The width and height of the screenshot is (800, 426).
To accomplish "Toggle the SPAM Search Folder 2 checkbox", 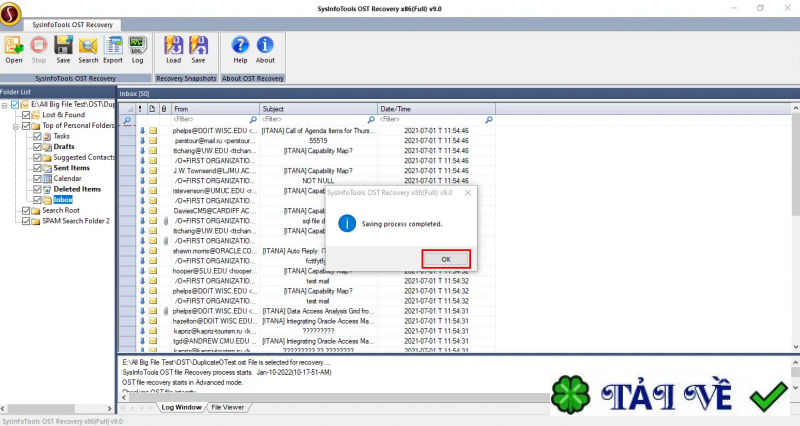I will coord(26,221).
